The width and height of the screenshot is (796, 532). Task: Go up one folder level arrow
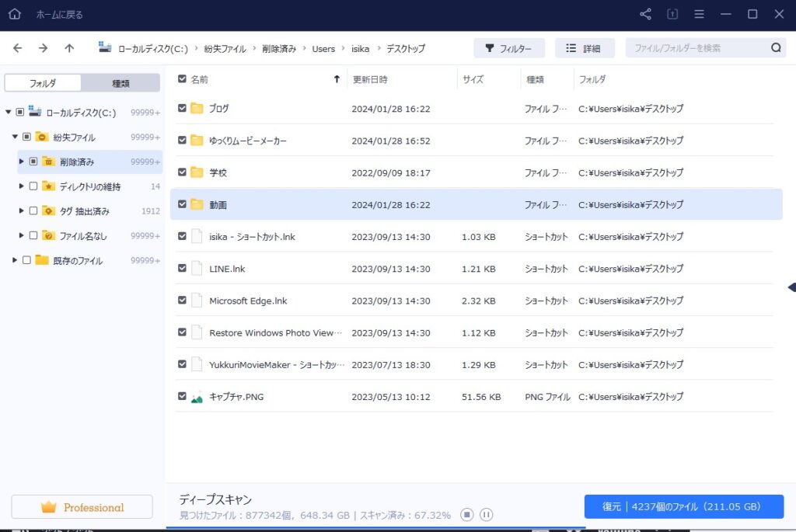[69, 48]
